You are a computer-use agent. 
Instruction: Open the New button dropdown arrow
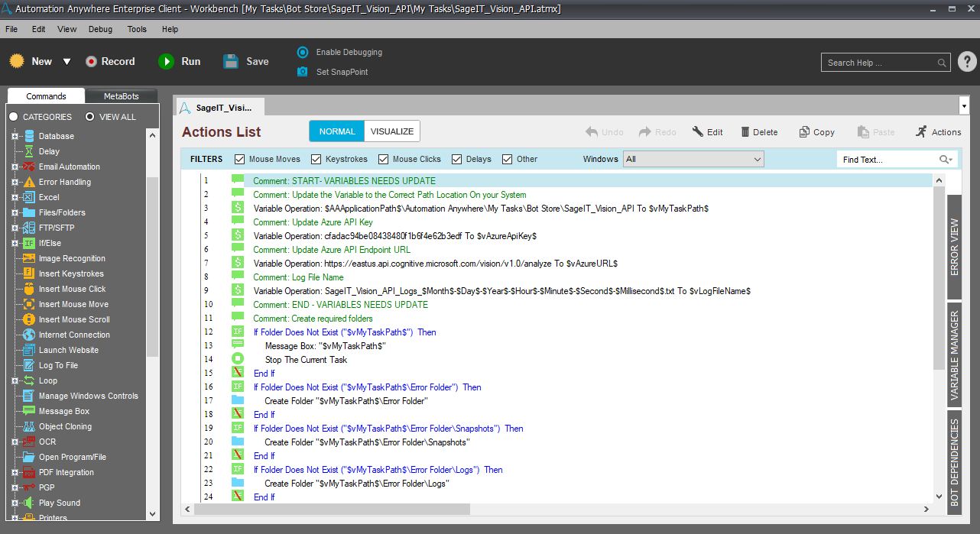tap(67, 62)
